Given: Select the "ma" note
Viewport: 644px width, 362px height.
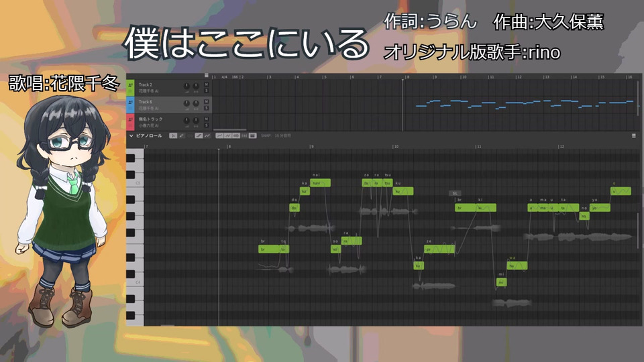Looking at the screenshot, I should [543, 208].
